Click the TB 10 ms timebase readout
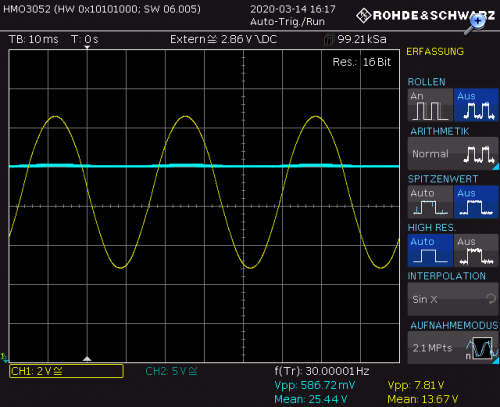The height and width of the screenshot is (407, 500). [34, 39]
